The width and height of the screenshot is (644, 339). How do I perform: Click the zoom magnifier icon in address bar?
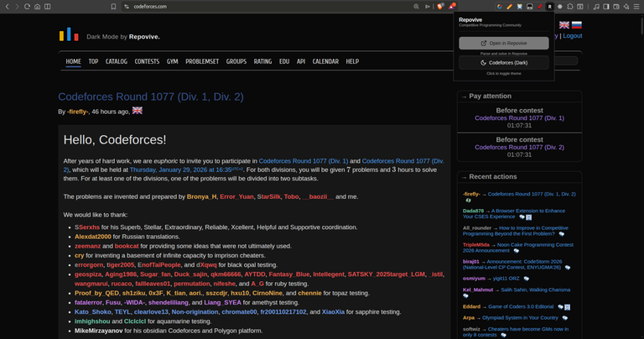point(416,7)
